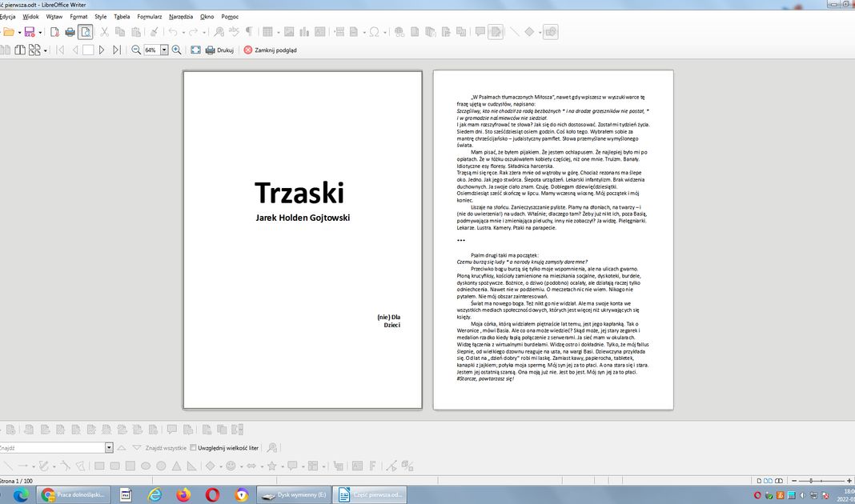Open the 64% zoom level dropdown

[164, 50]
